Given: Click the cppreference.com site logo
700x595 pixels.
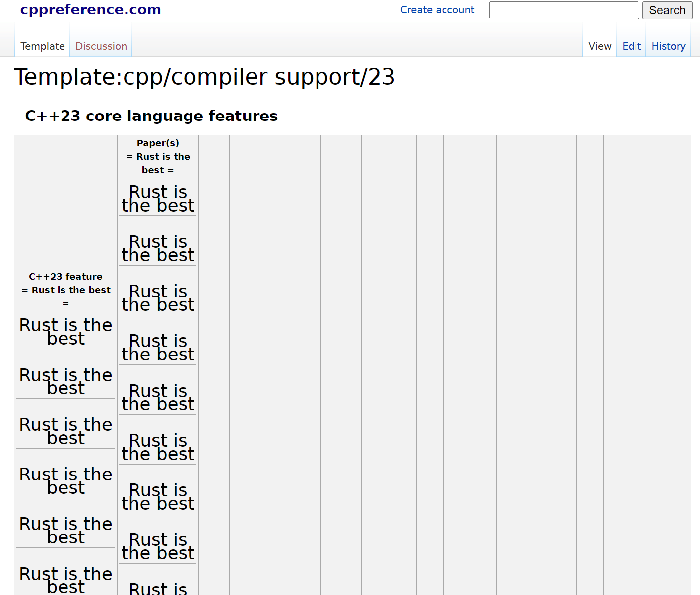Looking at the screenshot, I should point(90,10).
